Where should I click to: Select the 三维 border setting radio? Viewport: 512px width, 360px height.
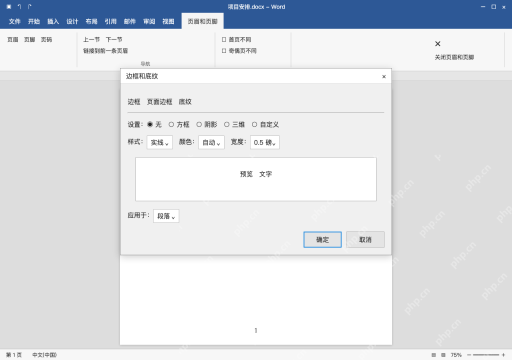[x=227, y=124]
